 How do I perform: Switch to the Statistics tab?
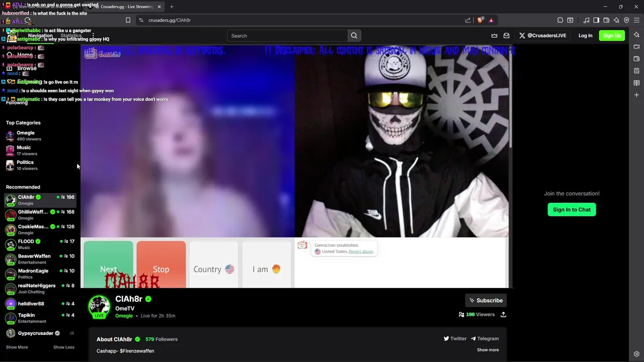[71, 36]
